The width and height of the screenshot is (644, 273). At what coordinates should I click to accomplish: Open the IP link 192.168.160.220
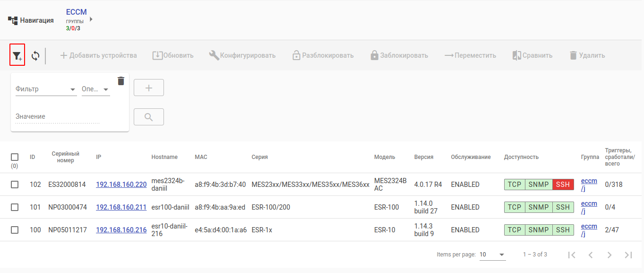(121, 185)
